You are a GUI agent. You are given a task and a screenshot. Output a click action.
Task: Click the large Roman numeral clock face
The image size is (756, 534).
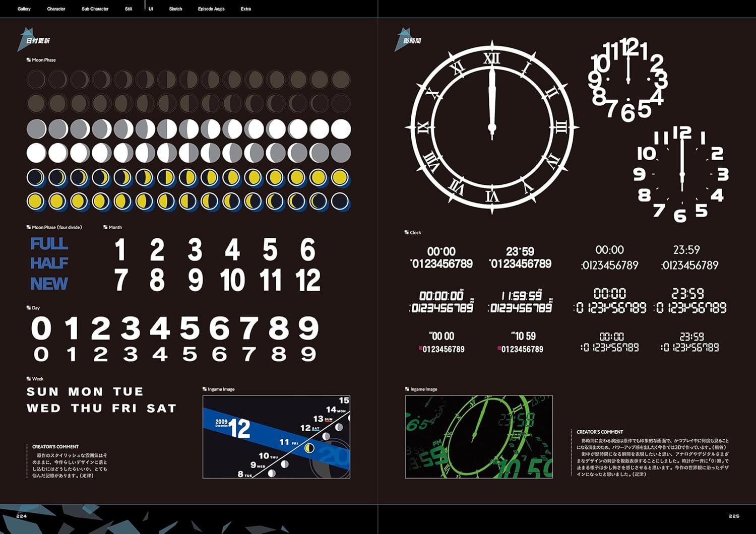click(x=492, y=127)
